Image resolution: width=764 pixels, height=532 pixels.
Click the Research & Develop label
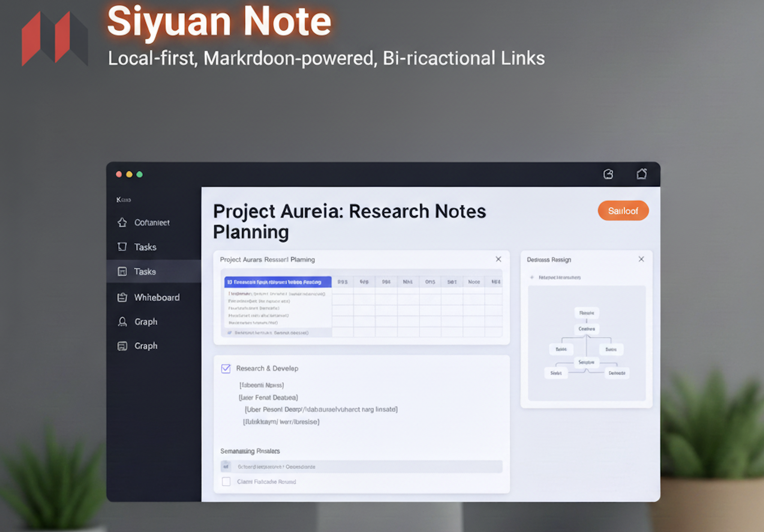pos(267,368)
